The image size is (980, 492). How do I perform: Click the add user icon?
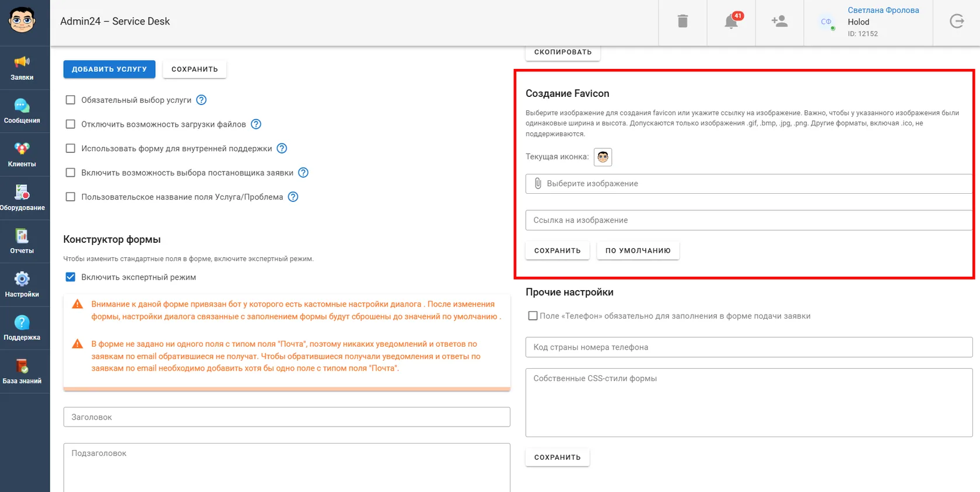click(x=779, y=22)
